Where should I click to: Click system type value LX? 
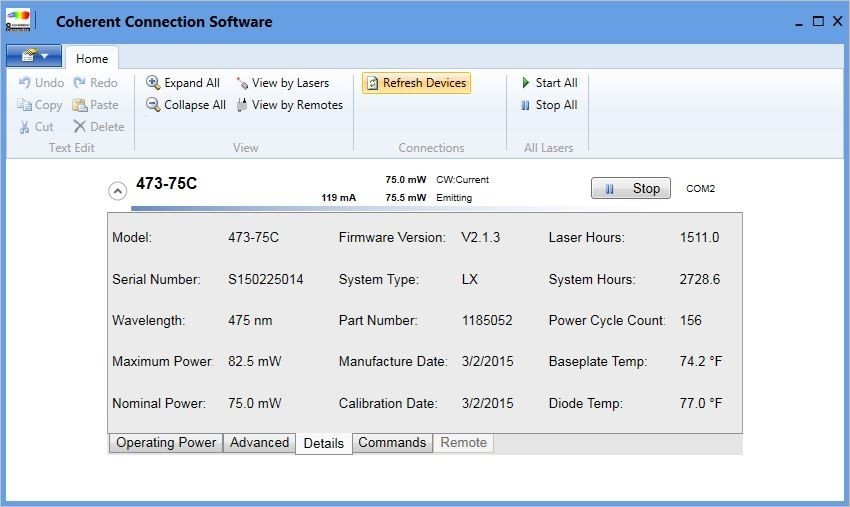pos(469,279)
